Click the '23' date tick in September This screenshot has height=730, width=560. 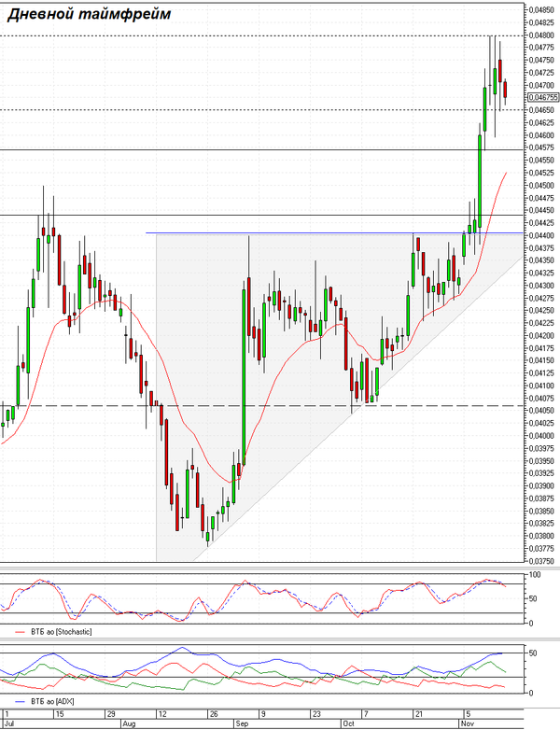316,714
